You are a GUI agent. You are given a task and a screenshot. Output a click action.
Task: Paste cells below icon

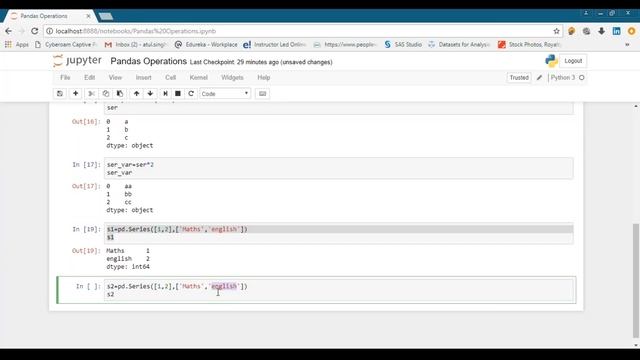[x=120, y=93]
